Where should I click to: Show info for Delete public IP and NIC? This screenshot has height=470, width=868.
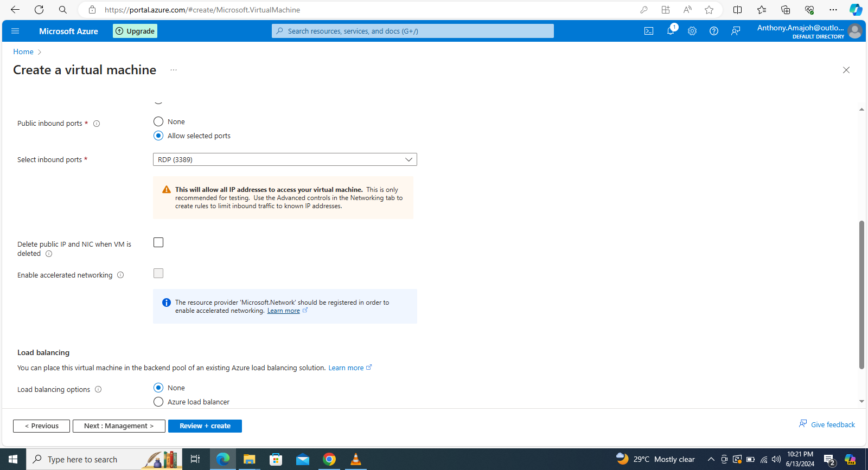click(49, 254)
